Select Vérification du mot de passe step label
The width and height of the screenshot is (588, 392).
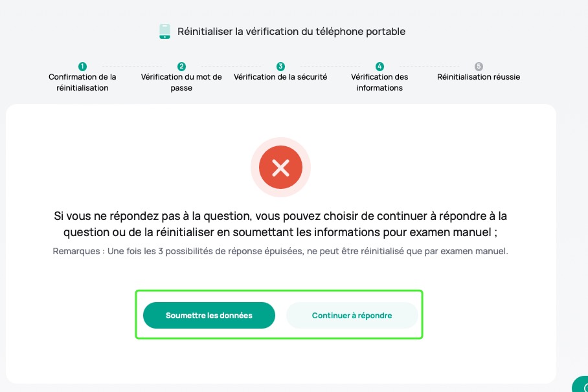(181, 82)
